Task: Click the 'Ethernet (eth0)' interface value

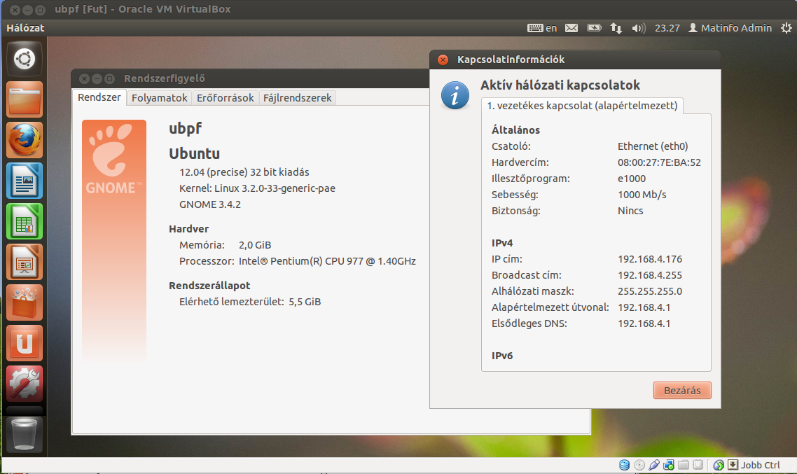Action: point(653,146)
